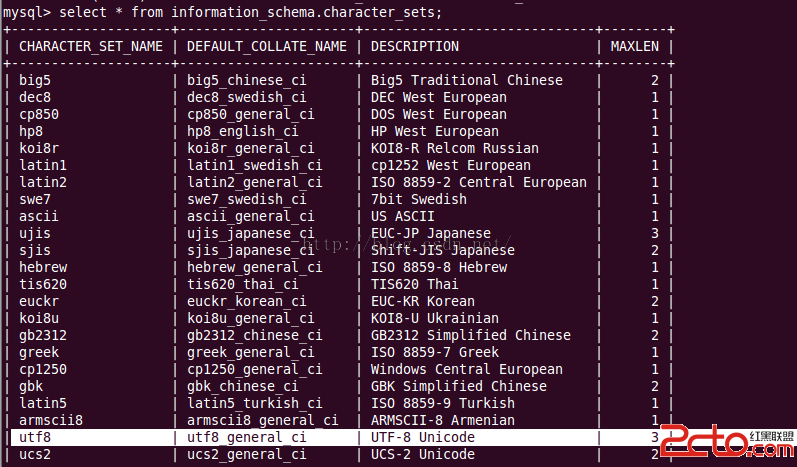This screenshot has width=797, height=467.
Task: Click the 'GBK Simplified Chinese' description
Action: [x=459, y=386]
